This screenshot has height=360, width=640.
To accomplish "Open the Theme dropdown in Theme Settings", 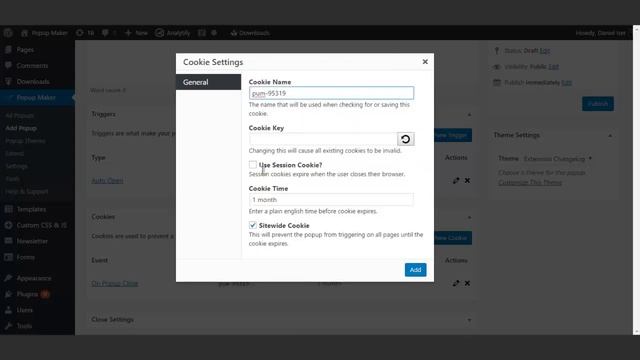I will pos(558,159).
